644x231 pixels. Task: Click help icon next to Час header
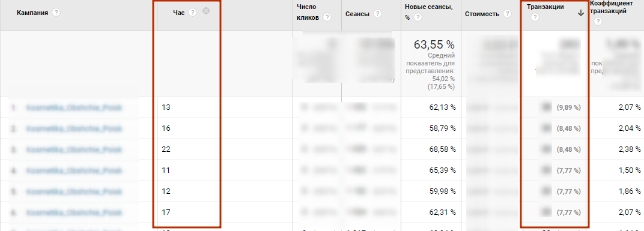(192, 13)
